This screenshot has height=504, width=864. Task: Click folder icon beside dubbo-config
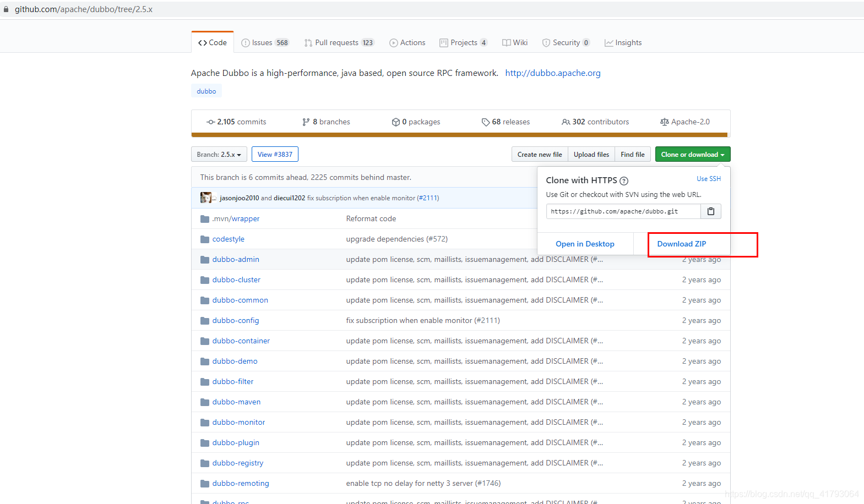(205, 321)
